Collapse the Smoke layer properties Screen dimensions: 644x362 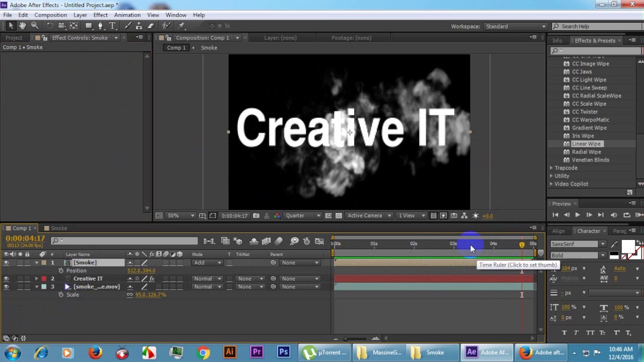36,262
